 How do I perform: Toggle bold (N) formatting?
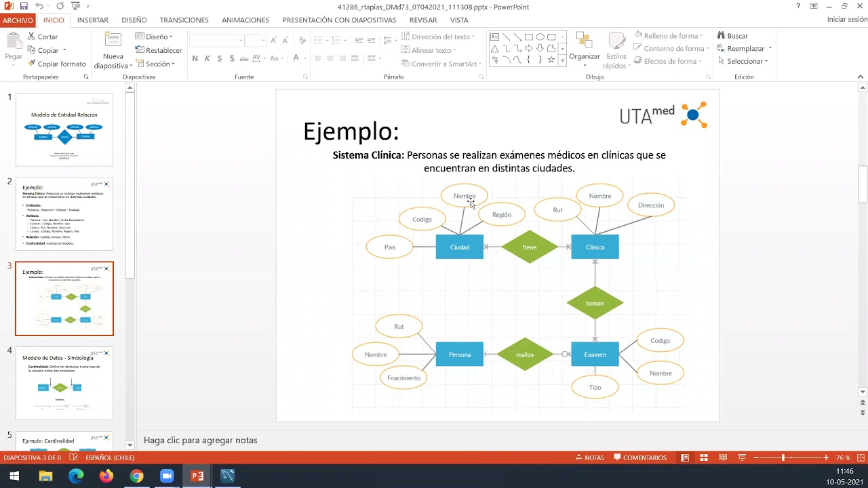[195, 59]
